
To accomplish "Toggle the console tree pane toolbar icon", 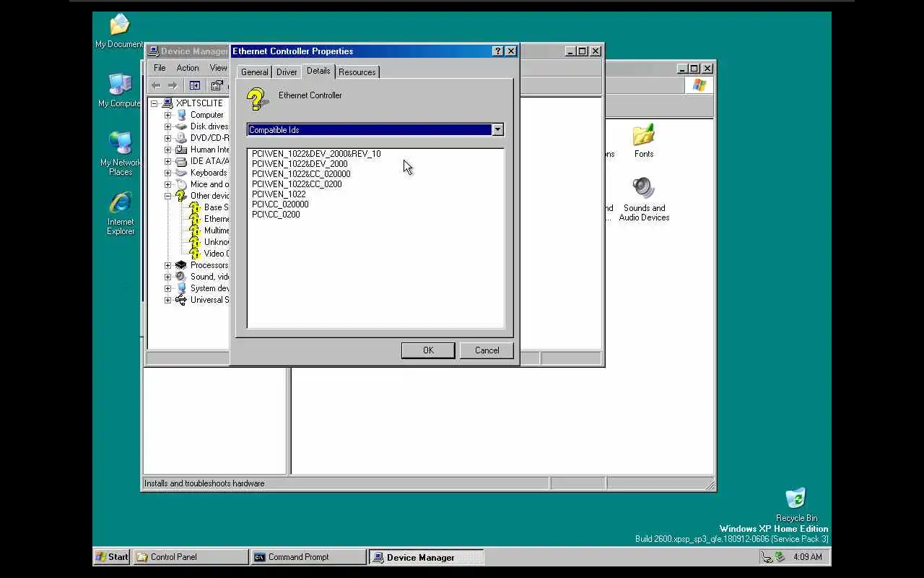I will tap(194, 85).
